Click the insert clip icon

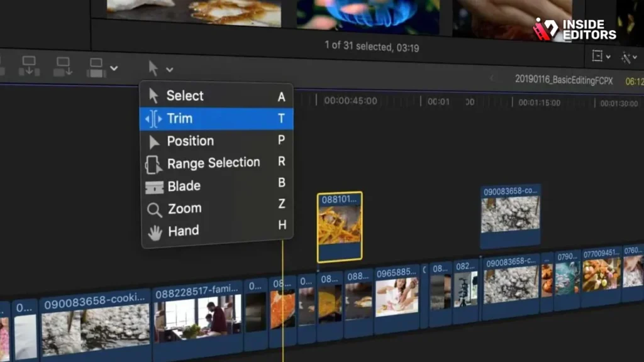(x=63, y=67)
